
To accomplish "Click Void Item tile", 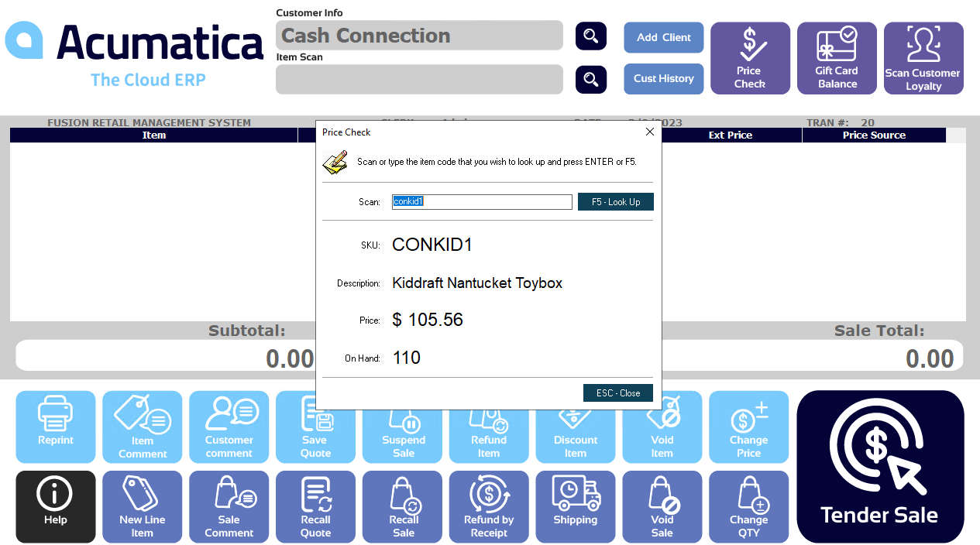I will point(662,437).
